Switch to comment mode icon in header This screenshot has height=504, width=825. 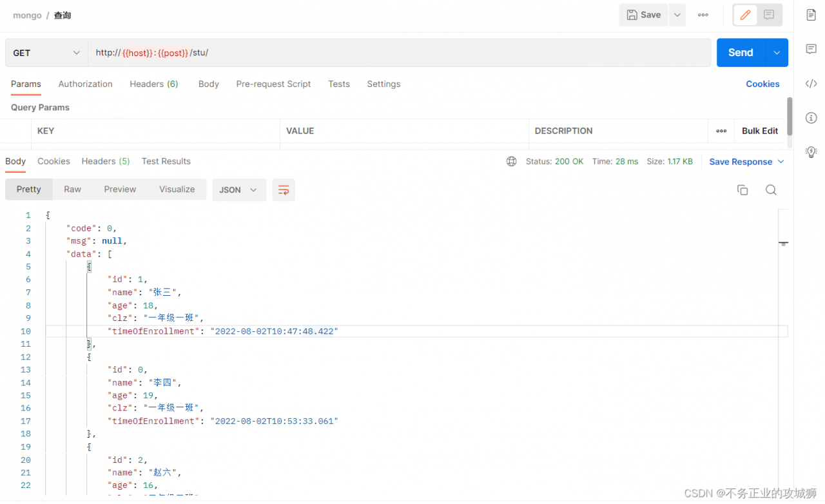pos(769,15)
